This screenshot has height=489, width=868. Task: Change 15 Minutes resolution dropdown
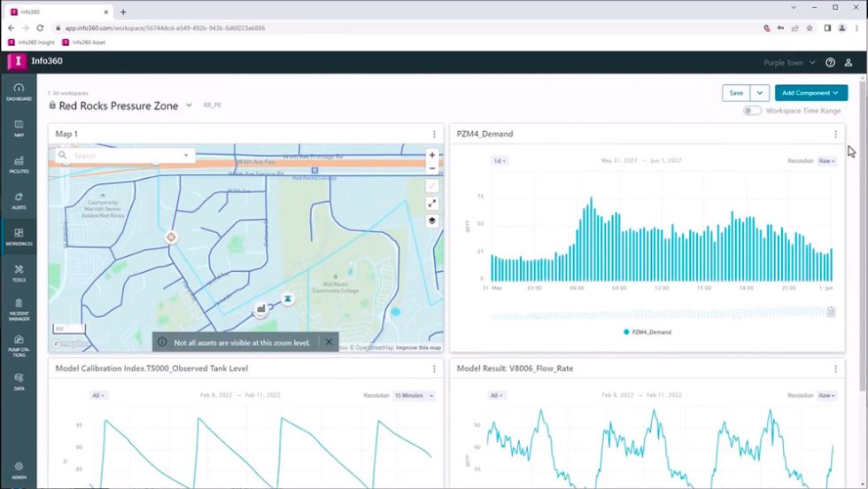point(415,395)
